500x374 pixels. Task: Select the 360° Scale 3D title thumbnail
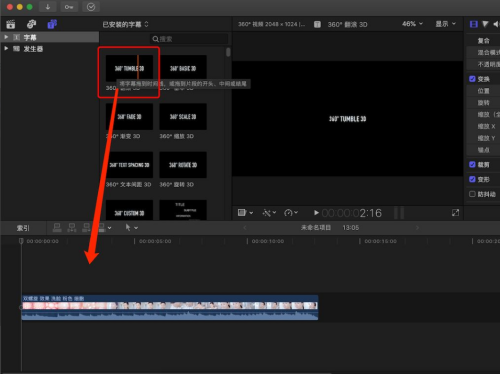183,117
